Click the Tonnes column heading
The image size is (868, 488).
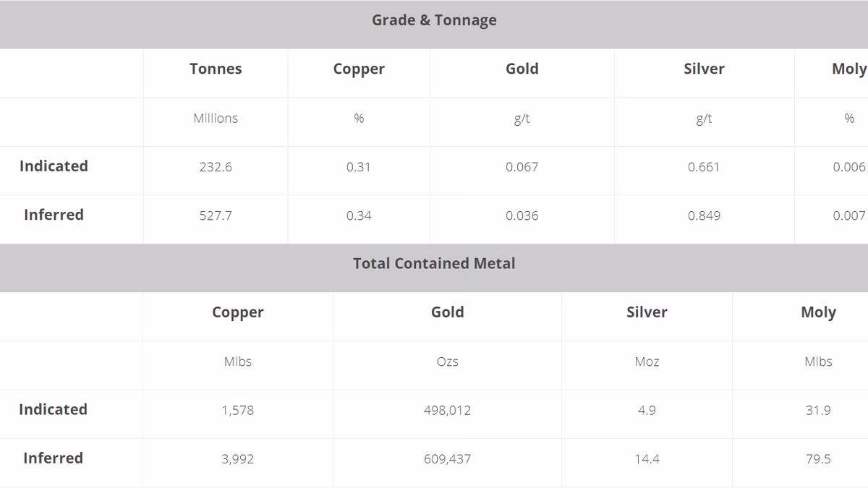click(216, 69)
